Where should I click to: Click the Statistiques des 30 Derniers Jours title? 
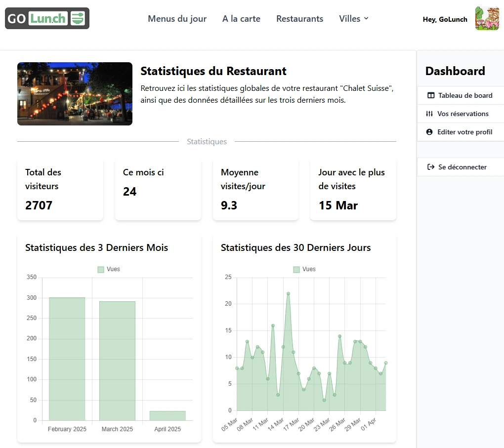[x=295, y=247]
